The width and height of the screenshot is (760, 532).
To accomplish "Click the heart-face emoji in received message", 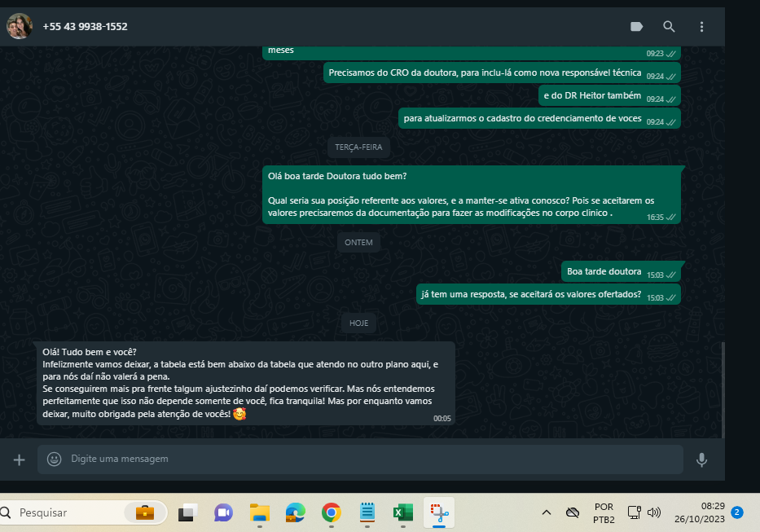I will click(x=239, y=414).
